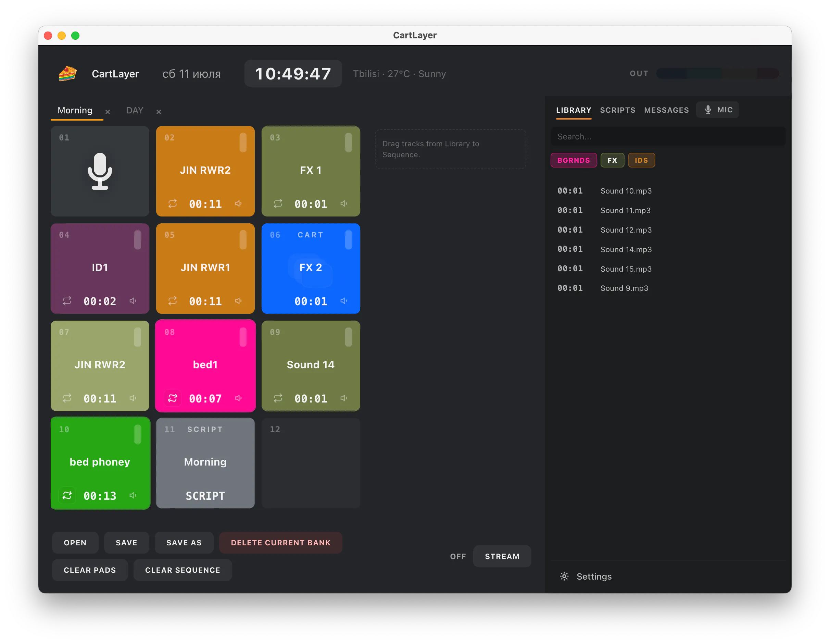
Task: Click the STREAM button
Action: coord(502,557)
